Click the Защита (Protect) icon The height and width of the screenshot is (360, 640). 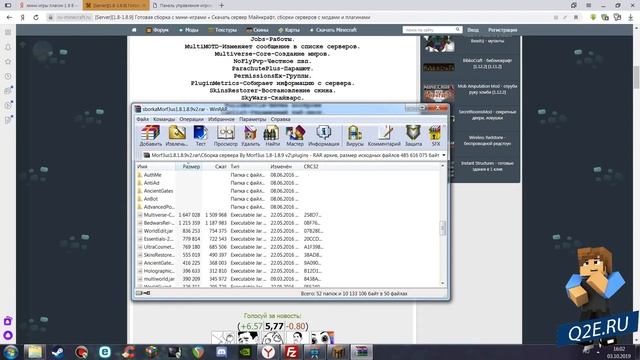click(413, 136)
